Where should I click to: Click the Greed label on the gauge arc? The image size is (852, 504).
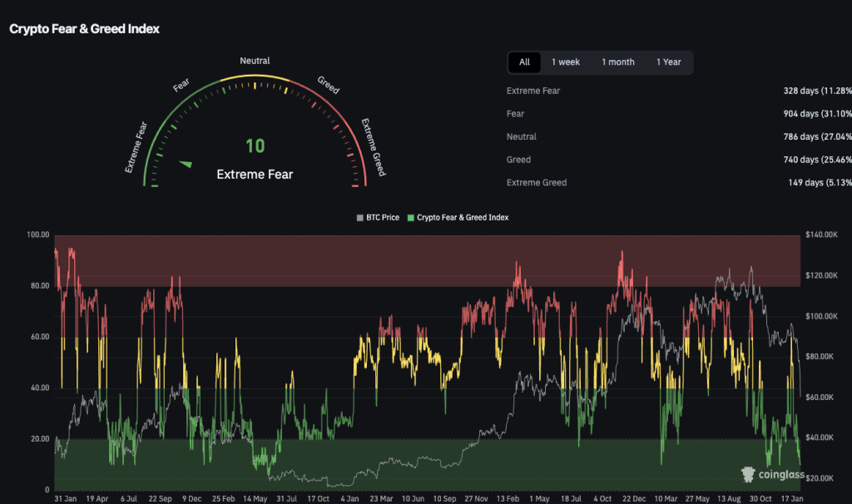(x=328, y=85)
